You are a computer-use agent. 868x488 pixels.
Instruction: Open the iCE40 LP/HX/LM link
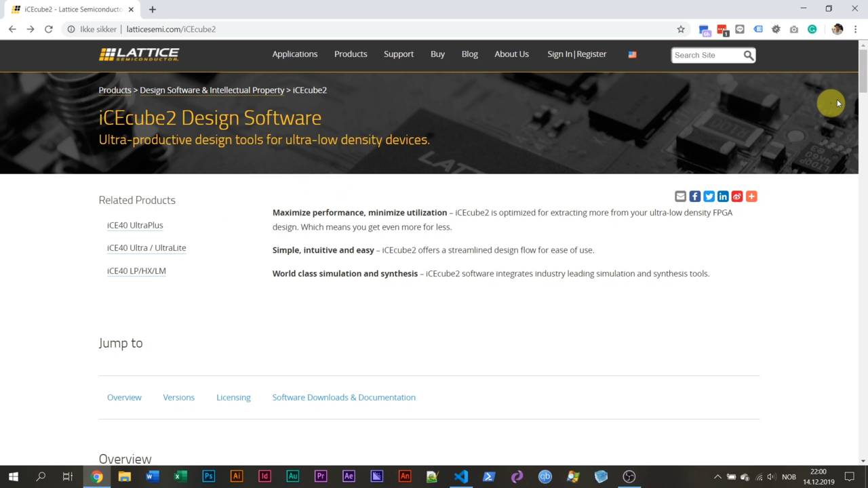click(x=136, y=271)
